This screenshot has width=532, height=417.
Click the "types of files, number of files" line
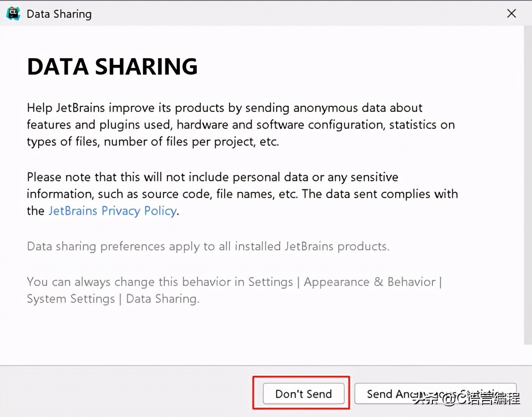click(152, 142)
